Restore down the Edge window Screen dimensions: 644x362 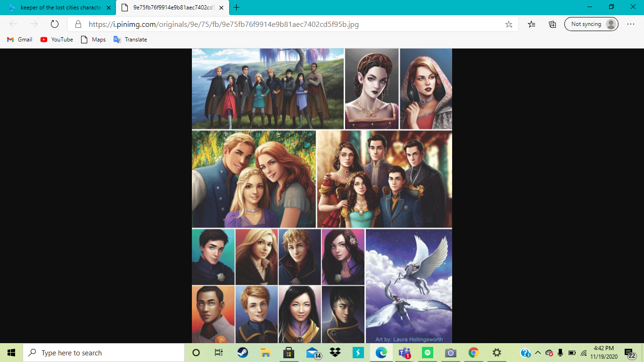(x=611, y=7)
